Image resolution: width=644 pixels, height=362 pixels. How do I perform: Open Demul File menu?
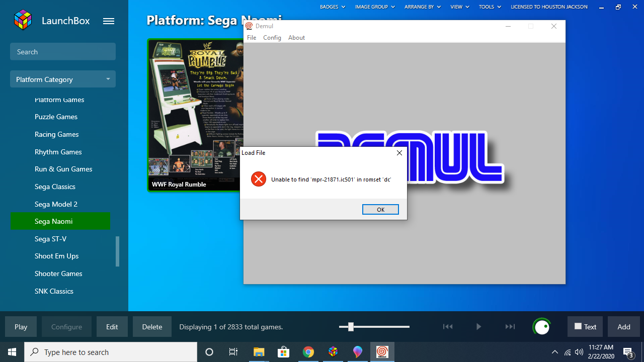(x=252, y=38)
